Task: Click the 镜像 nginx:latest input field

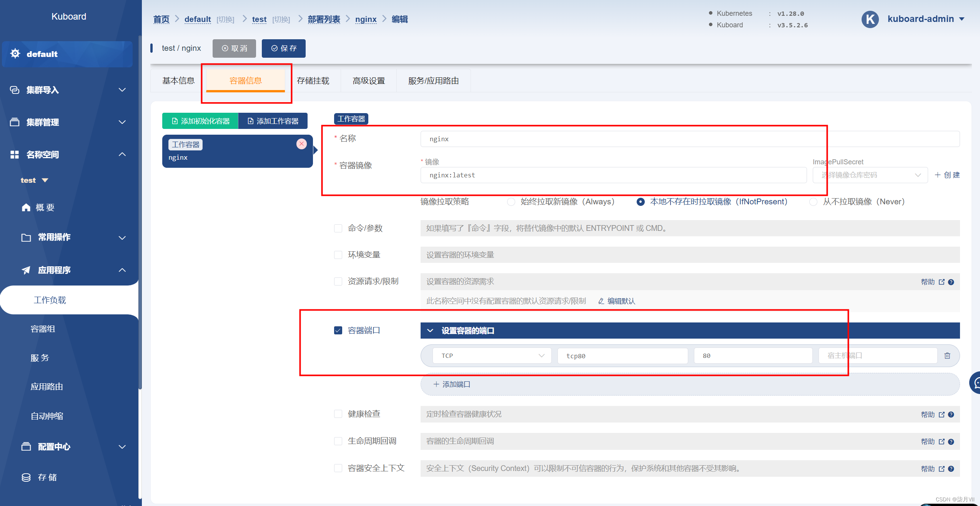Action: [613, 175]
